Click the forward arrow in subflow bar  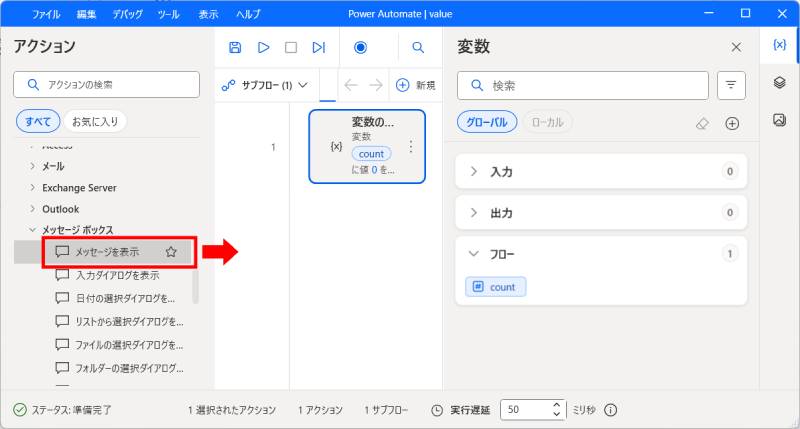click(376, 85)
